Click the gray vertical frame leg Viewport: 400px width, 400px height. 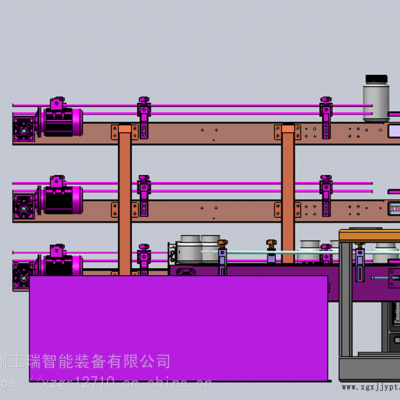point(346,299)
